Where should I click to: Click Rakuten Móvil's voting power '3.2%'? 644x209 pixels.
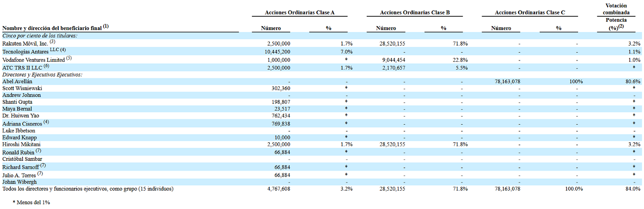pos(634,44)
